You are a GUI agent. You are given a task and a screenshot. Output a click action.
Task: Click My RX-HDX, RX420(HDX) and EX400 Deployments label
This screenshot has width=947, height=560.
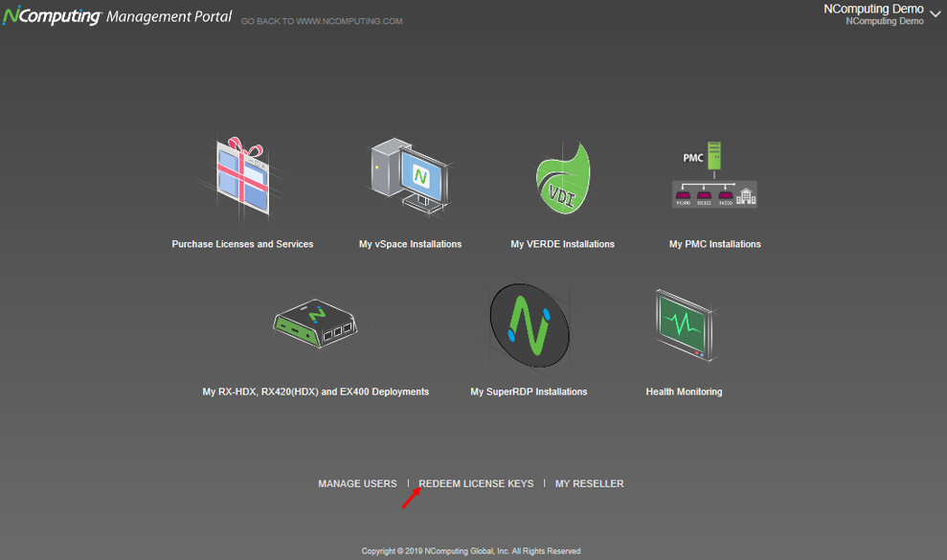point(315,392)
